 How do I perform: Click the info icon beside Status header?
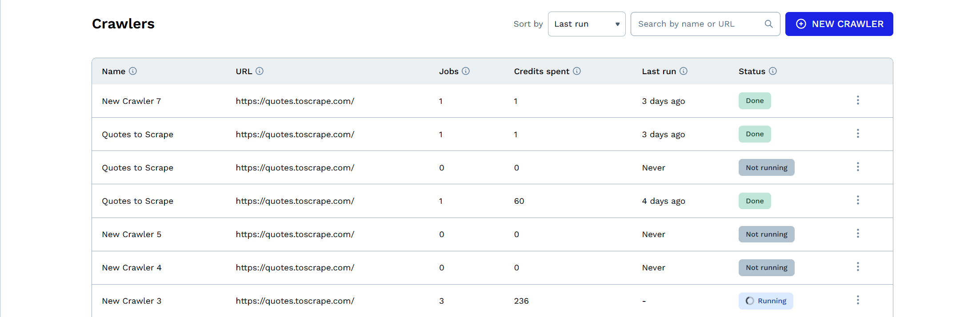coord(773,71)
